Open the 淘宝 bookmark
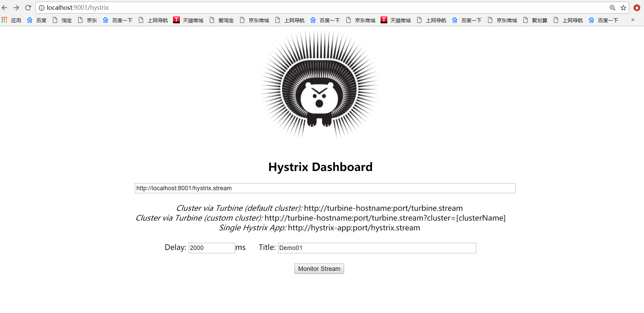This screenshot has width=644, height=313. [62, 20]
